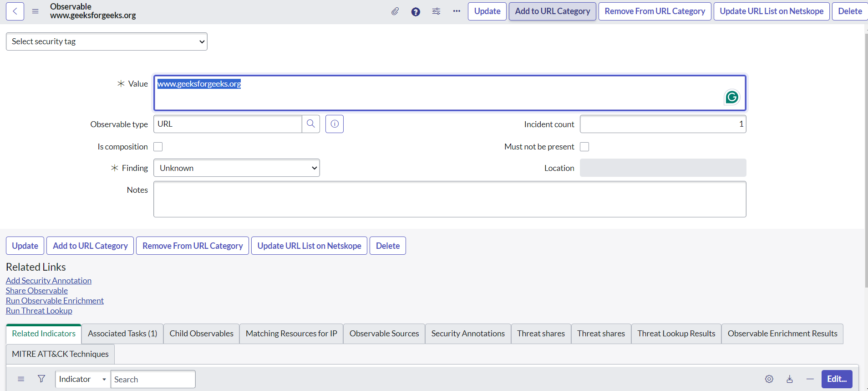Screen dimensions: 868x391
Task: Open the more options ellipsis in header
Action: [x=457, y=11]
